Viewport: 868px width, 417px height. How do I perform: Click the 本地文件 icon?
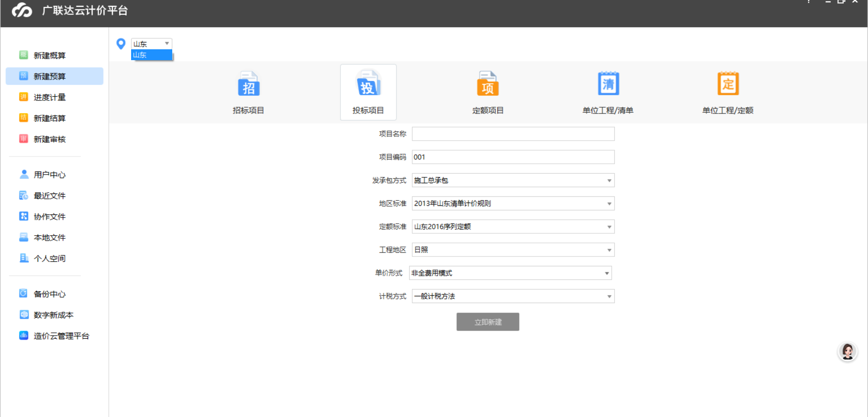[x=24, y=237]
